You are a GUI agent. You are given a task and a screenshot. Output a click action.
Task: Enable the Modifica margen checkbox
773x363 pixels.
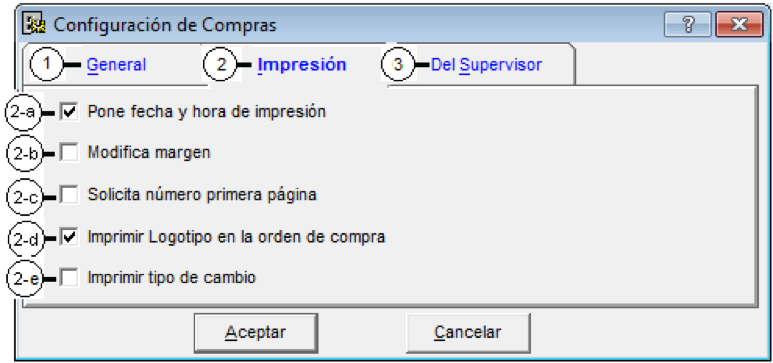pyautogui.click(x=69, y=152)
